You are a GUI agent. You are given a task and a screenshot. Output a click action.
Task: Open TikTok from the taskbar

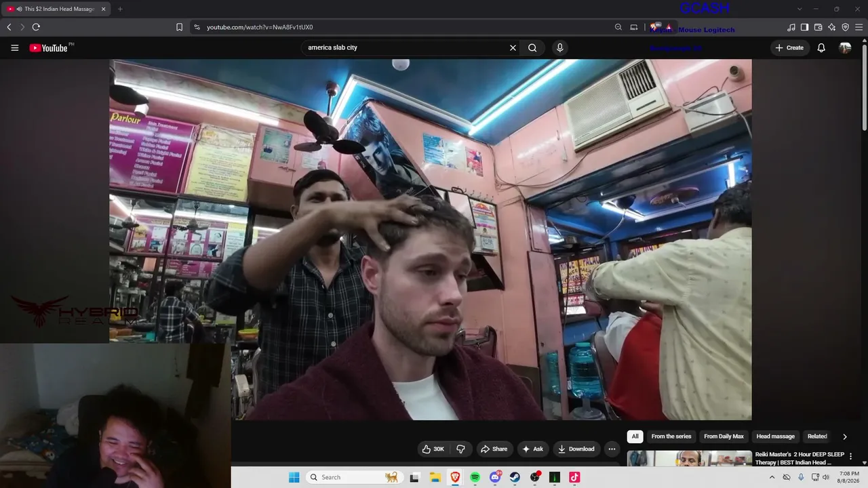click(574, 477)
